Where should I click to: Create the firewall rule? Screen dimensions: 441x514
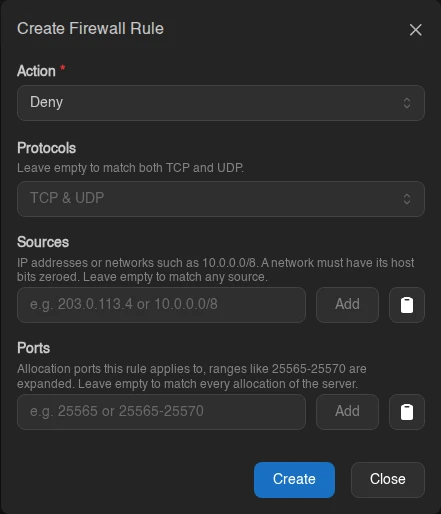click(294, 480)
